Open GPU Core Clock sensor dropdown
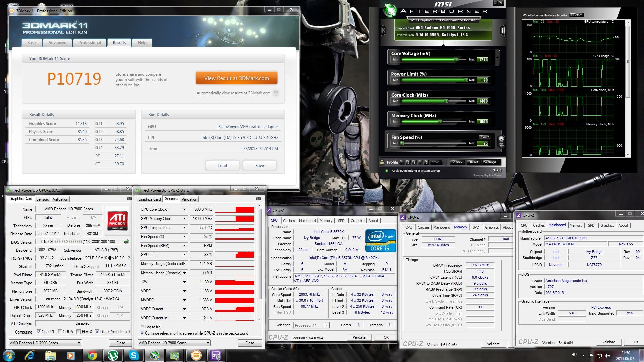The image size is (644, 362). click(184, 209)
